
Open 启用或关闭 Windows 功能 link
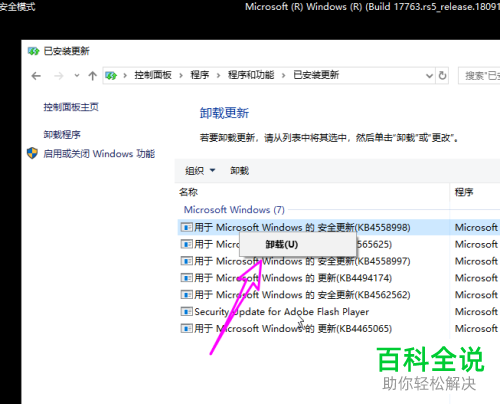coord(99,154)
